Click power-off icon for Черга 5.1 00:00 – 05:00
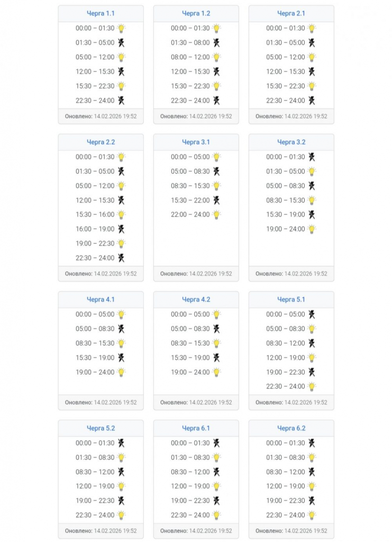The image size is (392, 542). pos(312,314)
